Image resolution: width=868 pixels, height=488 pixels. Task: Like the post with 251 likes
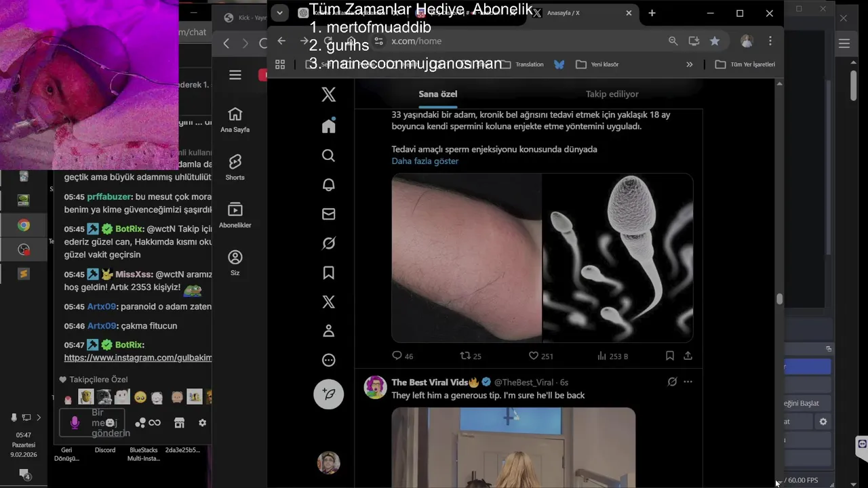pyautogui.click(x=541, y=356)
